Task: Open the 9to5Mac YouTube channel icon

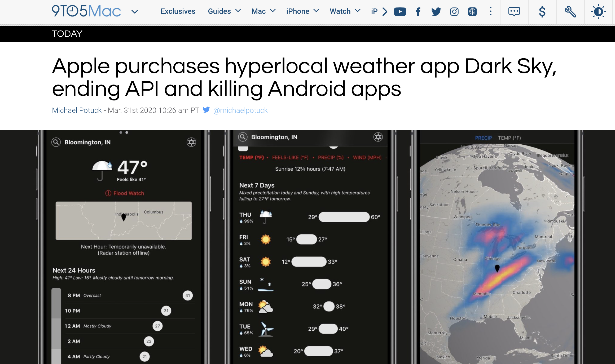Action: [400, 12]
